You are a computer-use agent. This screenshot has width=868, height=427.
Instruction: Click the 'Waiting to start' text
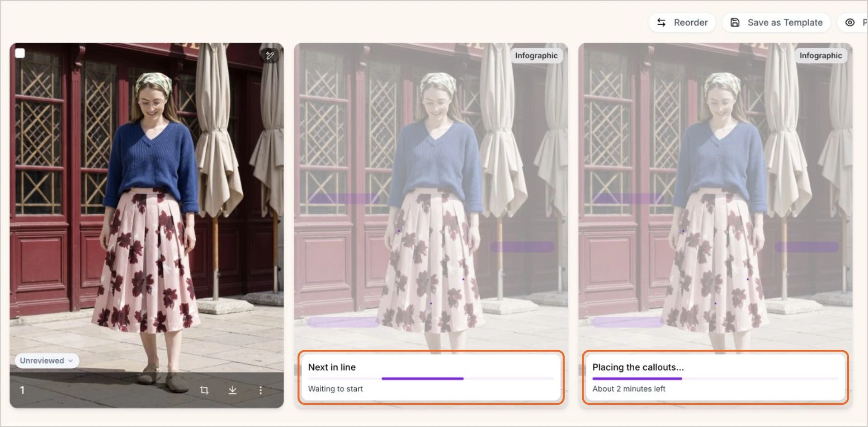(x=335, y=389)
